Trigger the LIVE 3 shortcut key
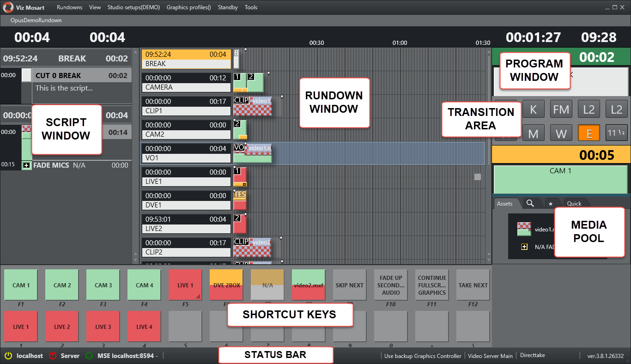This screenshot has height=364, width=631. click(103, 327)
